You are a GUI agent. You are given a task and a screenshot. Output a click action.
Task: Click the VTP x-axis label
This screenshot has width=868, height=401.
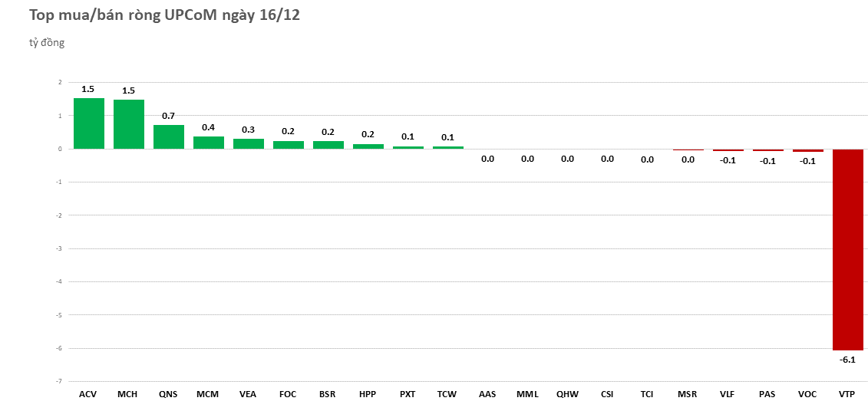[847, 394]
